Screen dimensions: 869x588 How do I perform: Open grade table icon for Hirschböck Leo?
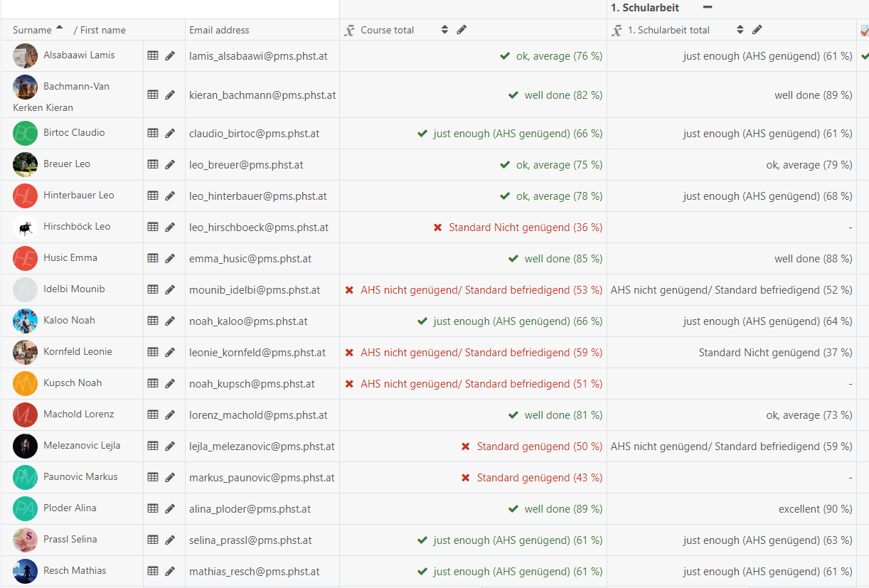click(153, 227)
